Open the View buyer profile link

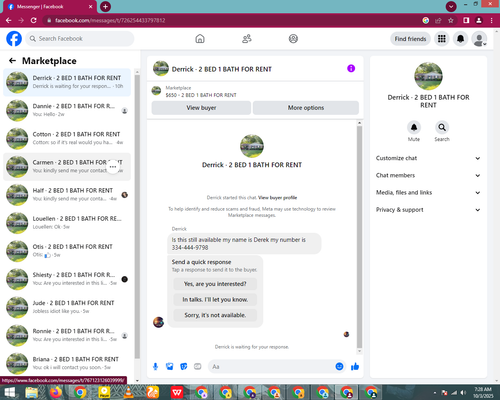277,198
